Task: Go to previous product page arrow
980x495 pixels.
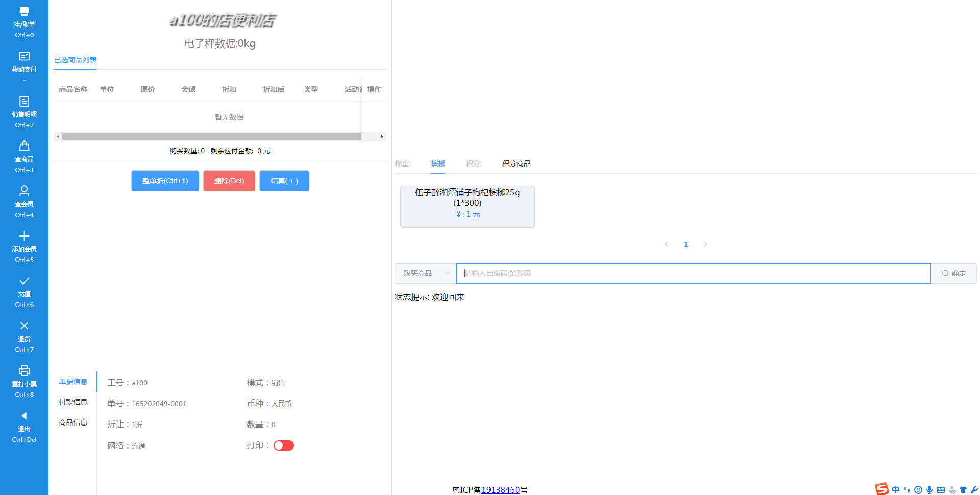Action: click(666, 245)
